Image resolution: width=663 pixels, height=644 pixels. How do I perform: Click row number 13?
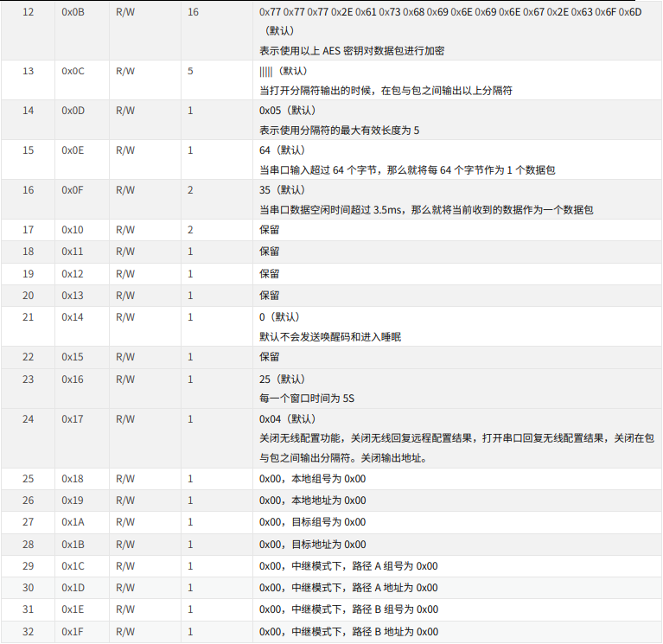click(28, 71)
